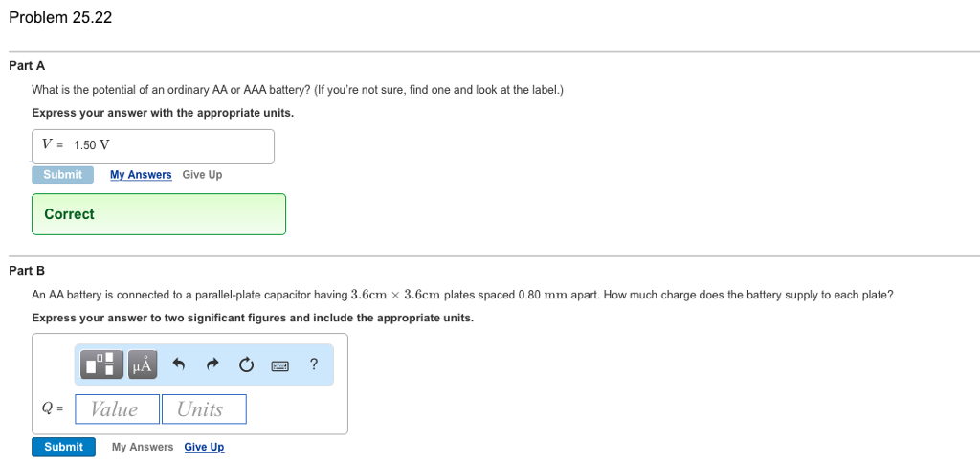Focus the Value field for Q
The image size is (980, 463).
click(x=117, y=409)
